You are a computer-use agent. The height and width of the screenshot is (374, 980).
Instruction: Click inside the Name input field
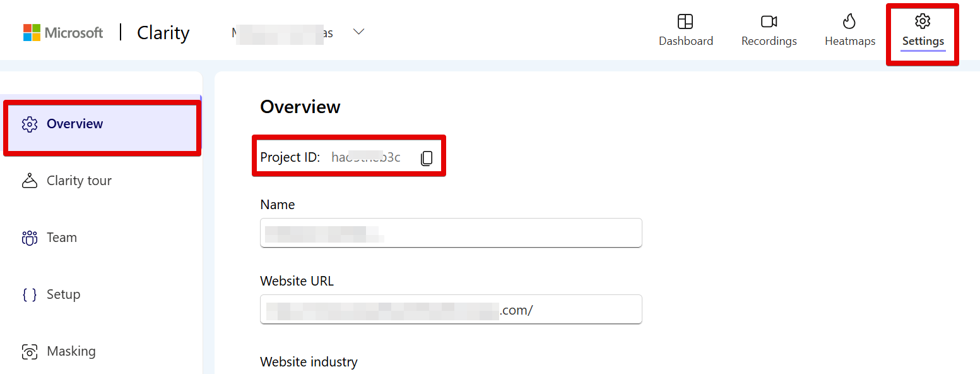click(451, 232)
